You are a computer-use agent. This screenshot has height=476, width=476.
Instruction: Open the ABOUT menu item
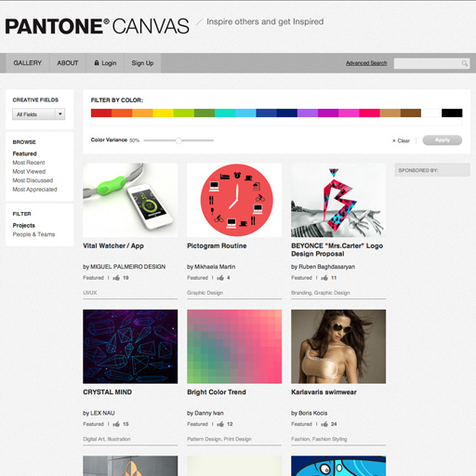(68, 63)
